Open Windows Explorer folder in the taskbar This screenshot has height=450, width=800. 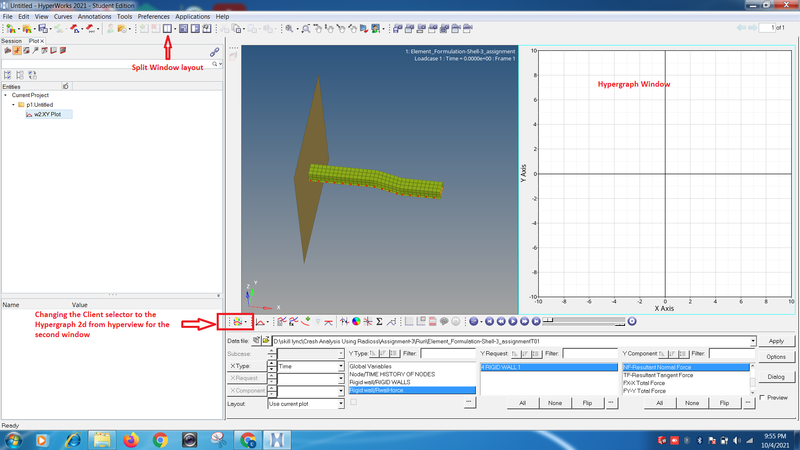coord(102,440)
